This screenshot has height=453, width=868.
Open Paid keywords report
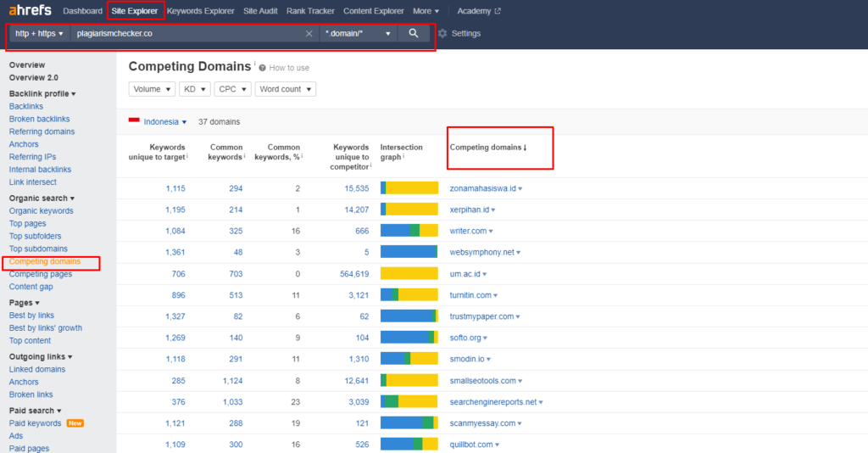coord(35,423)
